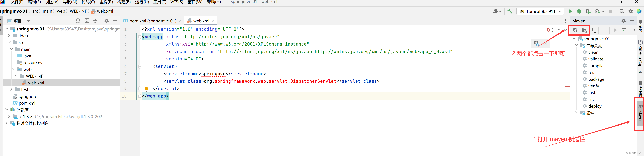This screenshot has width=644, height=156.
Task: Open profiler run dropdown arrow
Action: [x=603, y=11]
